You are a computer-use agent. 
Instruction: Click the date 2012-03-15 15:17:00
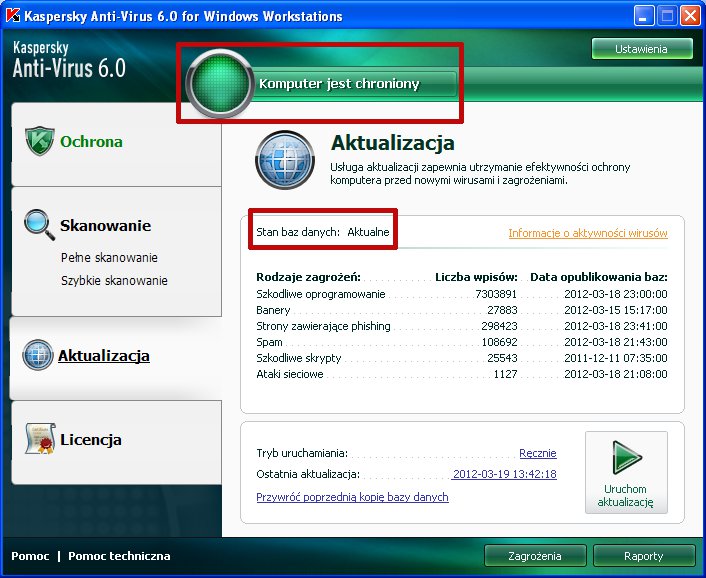click(x=615, y=310)
